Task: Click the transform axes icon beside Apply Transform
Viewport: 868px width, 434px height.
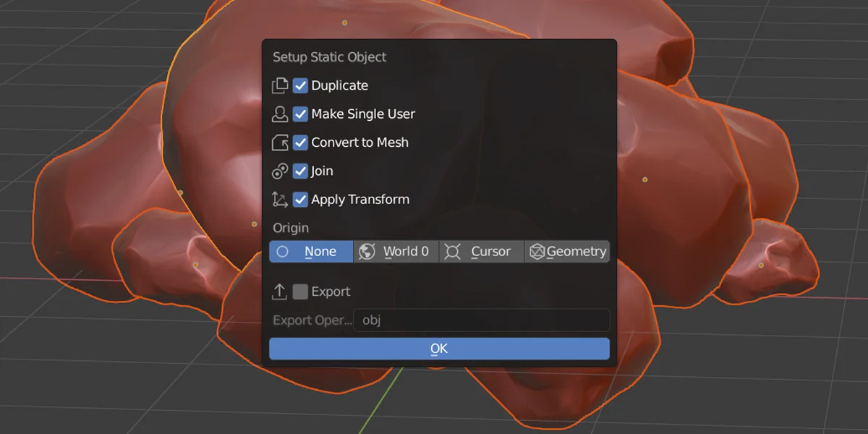Action: tap(281, 199)
